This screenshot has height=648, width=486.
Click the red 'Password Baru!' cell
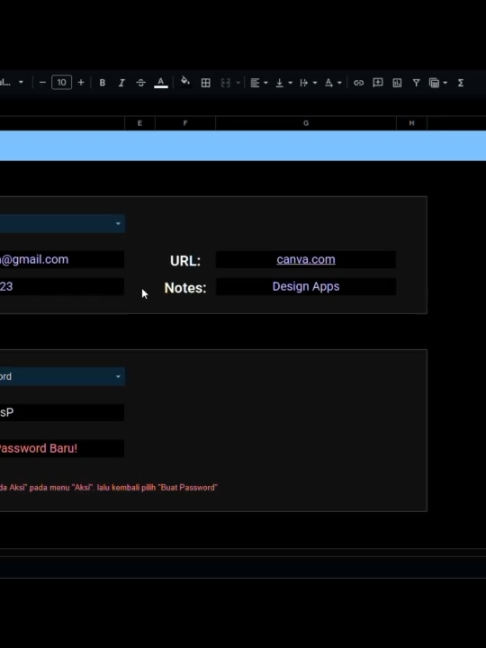(62, 448)
